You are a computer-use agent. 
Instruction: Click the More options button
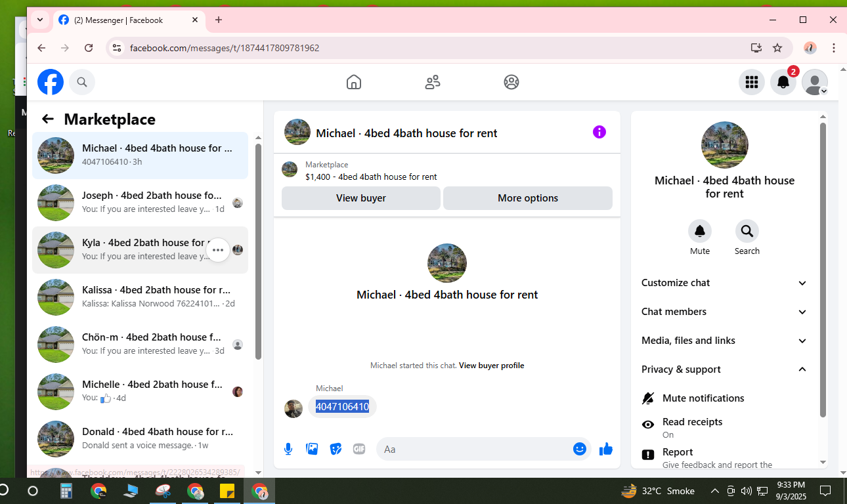(x=528, y=198)
